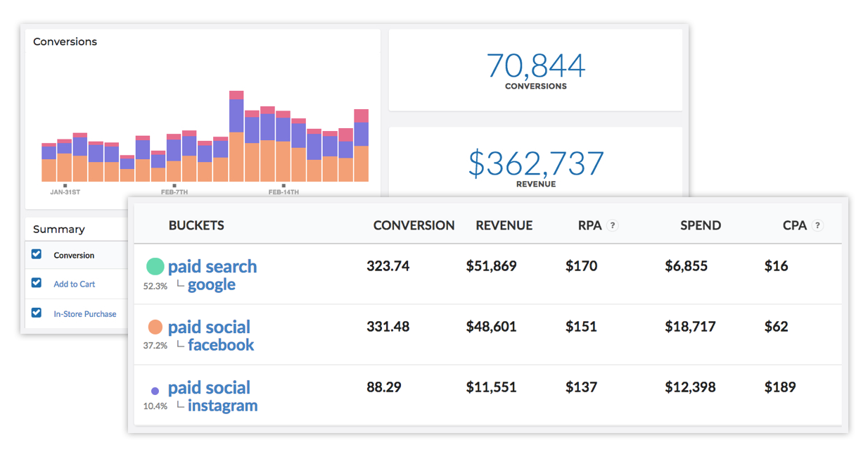Click the Summary panel heading
This screenshot has height=457, width=868.
[x=58, y=230]
